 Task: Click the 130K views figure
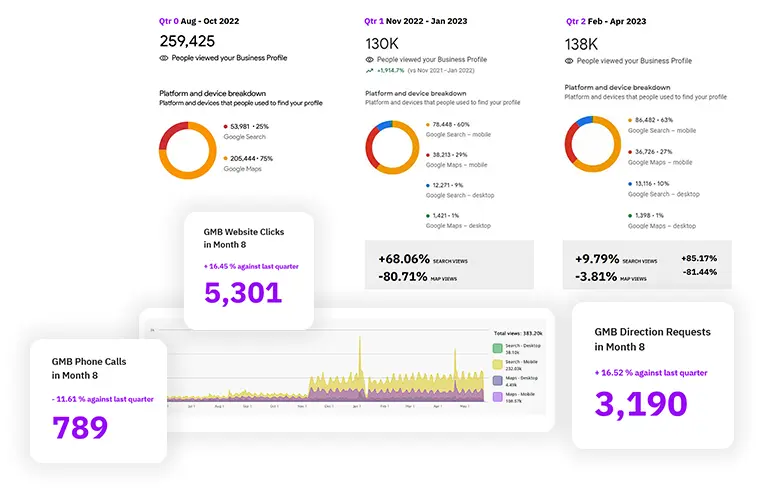click(382, 44)
